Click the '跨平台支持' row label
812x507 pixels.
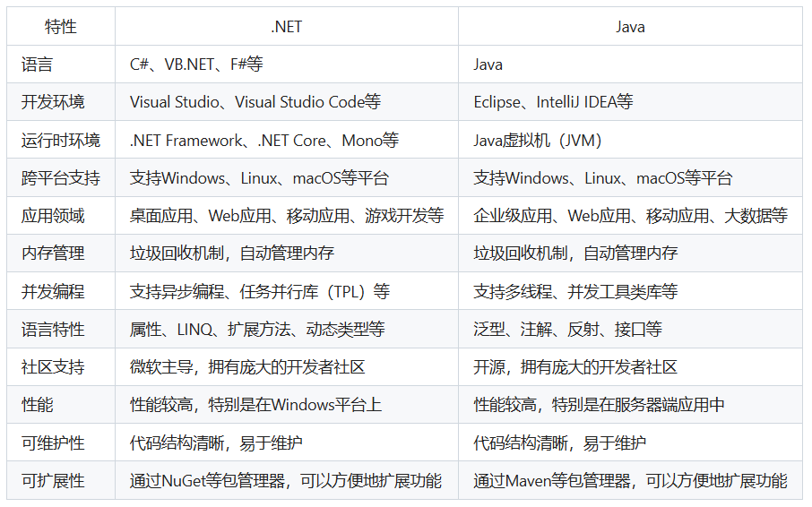pos(61,177)
